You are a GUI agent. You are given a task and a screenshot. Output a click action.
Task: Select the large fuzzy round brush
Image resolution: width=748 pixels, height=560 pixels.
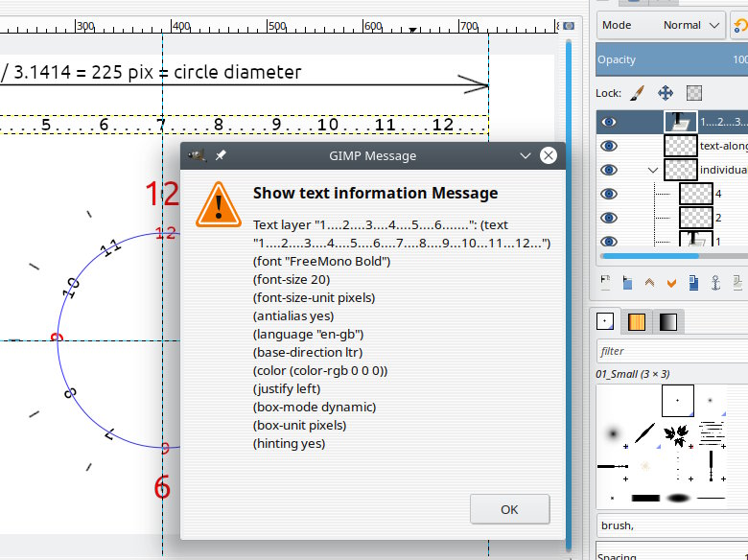pos(613,433)
